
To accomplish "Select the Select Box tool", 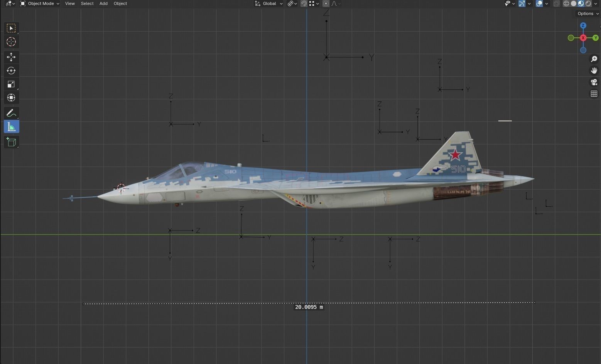I will pos(11,28).
